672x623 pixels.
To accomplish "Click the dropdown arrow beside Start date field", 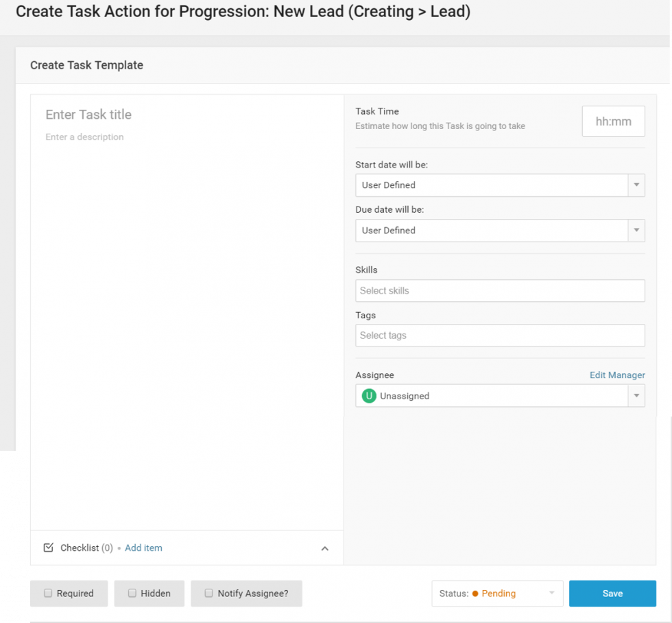I will coord(636,185).
